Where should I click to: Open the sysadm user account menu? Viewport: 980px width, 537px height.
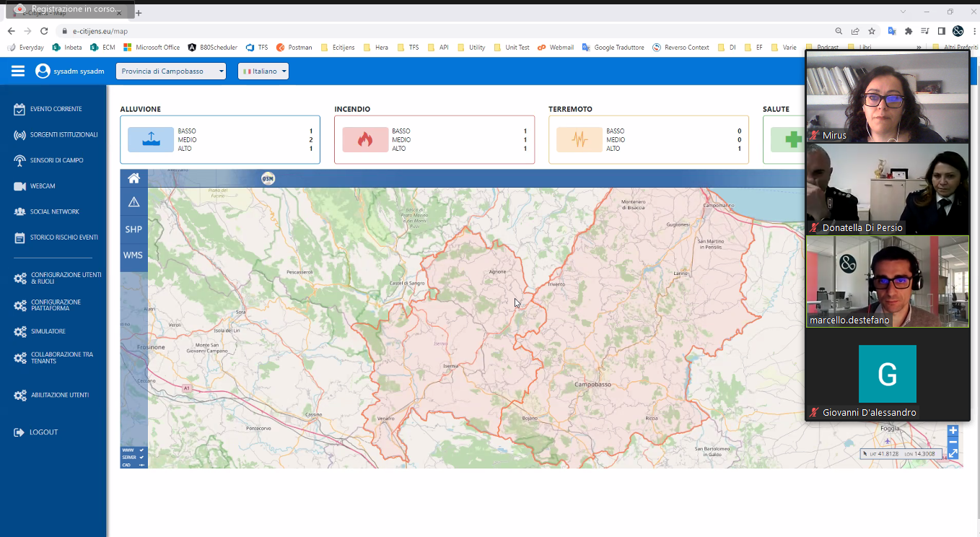tap(70, 71)
